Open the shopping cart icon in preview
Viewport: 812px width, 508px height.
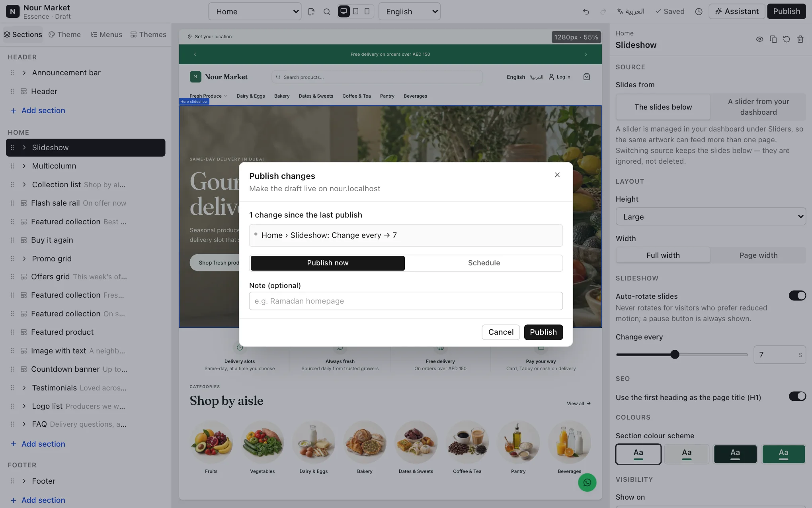pyautogui.click(x=586, y=77)
